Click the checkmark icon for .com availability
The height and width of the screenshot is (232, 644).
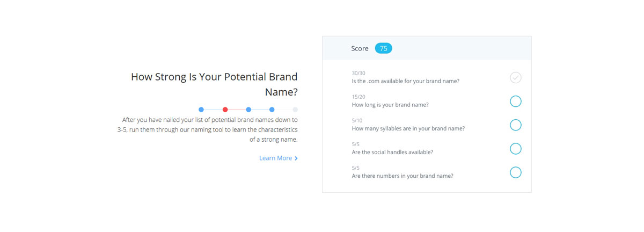click(x=515, y=78)
